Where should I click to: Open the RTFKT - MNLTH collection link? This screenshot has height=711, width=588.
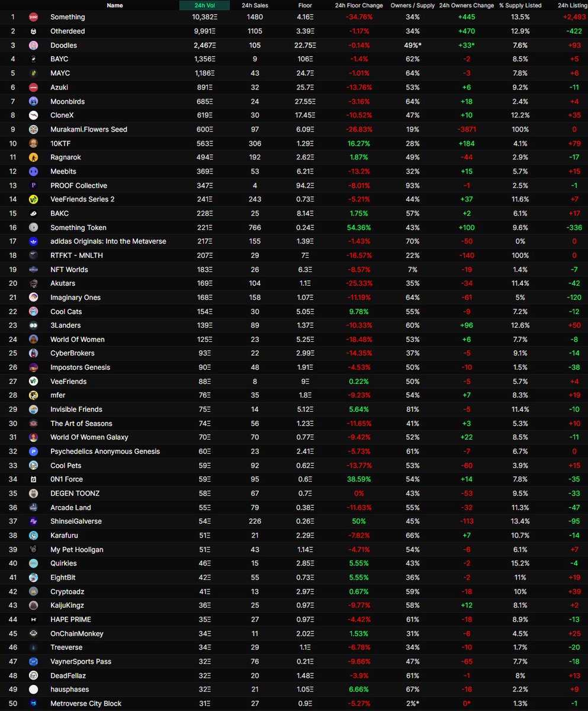pyautogui.click(x=76, y=255)
